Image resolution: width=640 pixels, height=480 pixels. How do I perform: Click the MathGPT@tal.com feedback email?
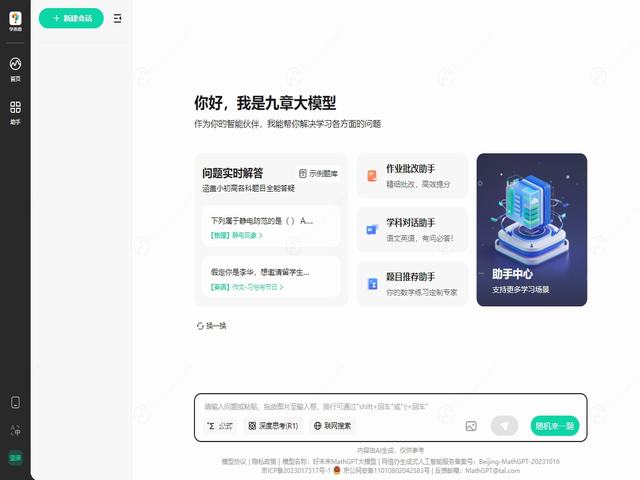tap(493, 471)
